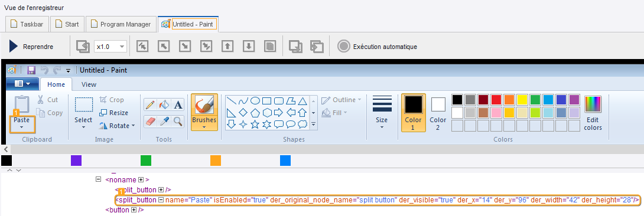
Task: Select the Text tool (letter A)
Action: tap(178, 104)
